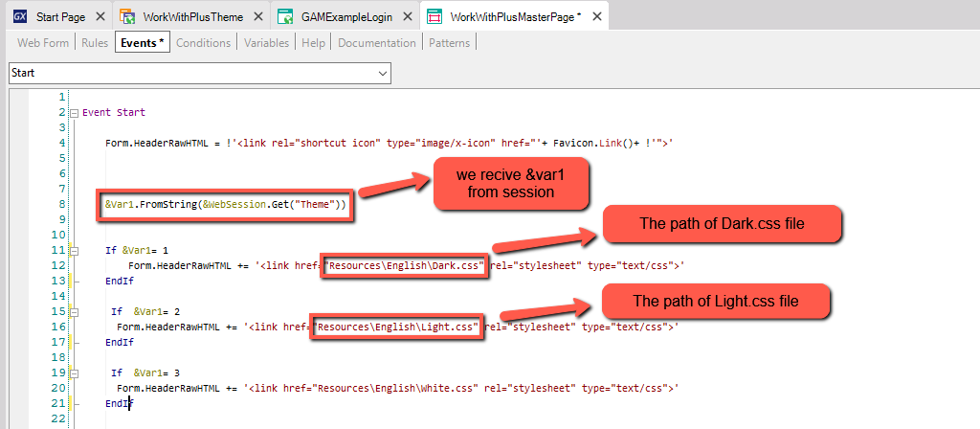Click the WorkWithPlusMasterPage master page icon
This screenshot has height=429, width=980.
[x=434, y=17]
